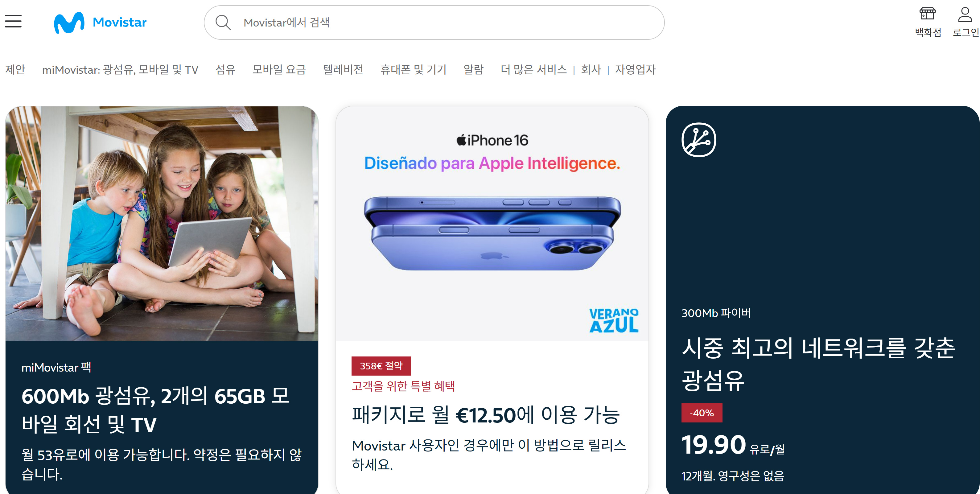Click the 358€ 절약 red badge

pos(381,366)
